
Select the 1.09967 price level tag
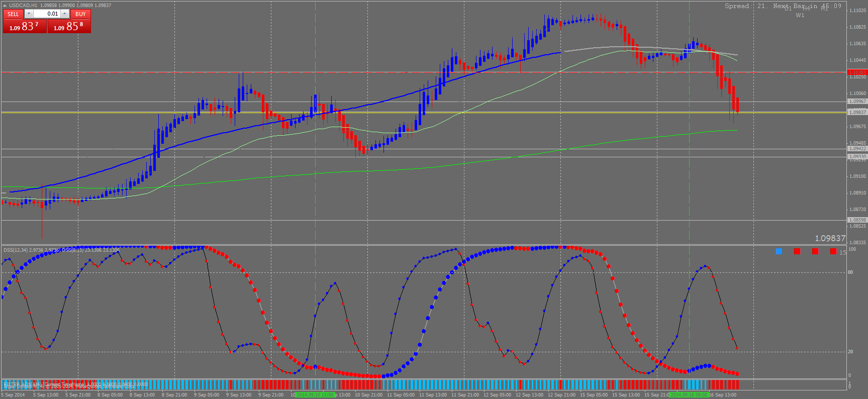coord(857,102)
